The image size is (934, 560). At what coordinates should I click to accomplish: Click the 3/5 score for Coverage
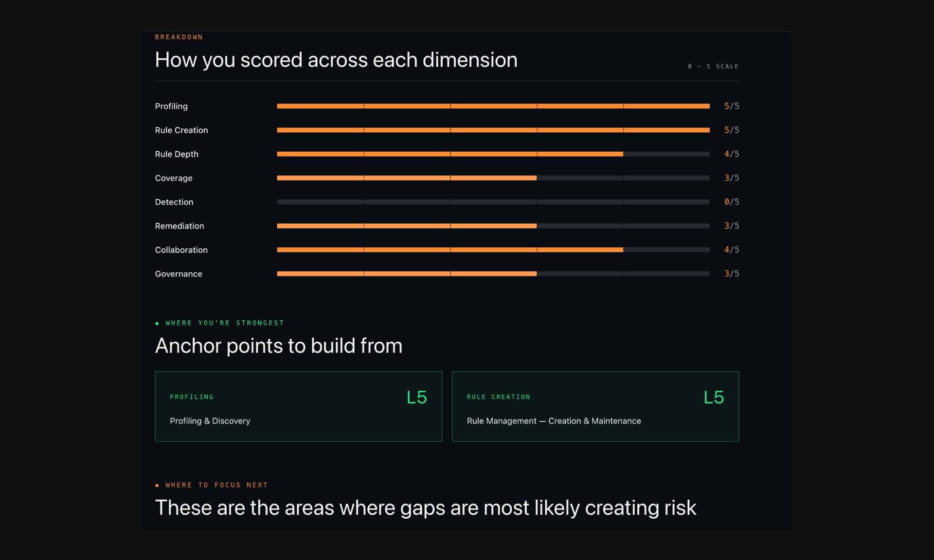pos(732,178)
